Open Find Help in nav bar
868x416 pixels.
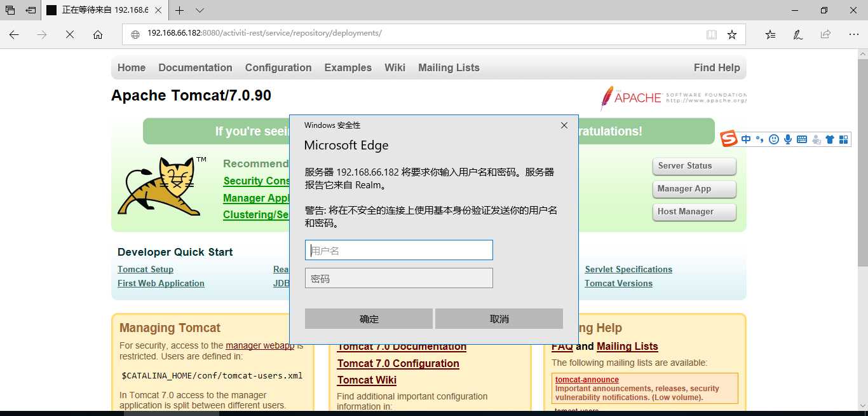(717, 67)
